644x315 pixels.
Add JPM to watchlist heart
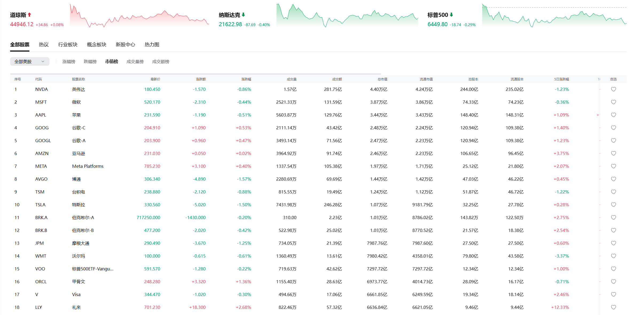[613, 243]
